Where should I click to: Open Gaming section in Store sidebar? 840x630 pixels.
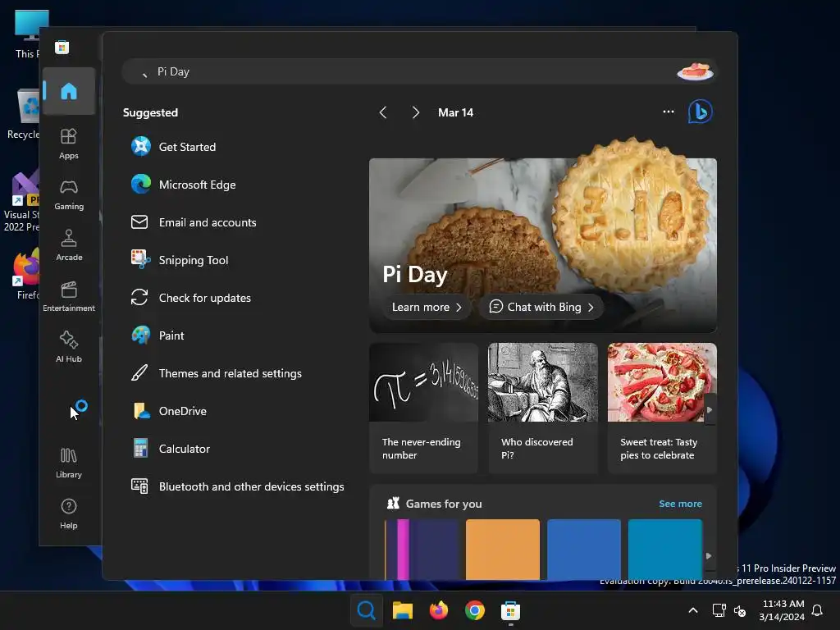tap(69, 194)
